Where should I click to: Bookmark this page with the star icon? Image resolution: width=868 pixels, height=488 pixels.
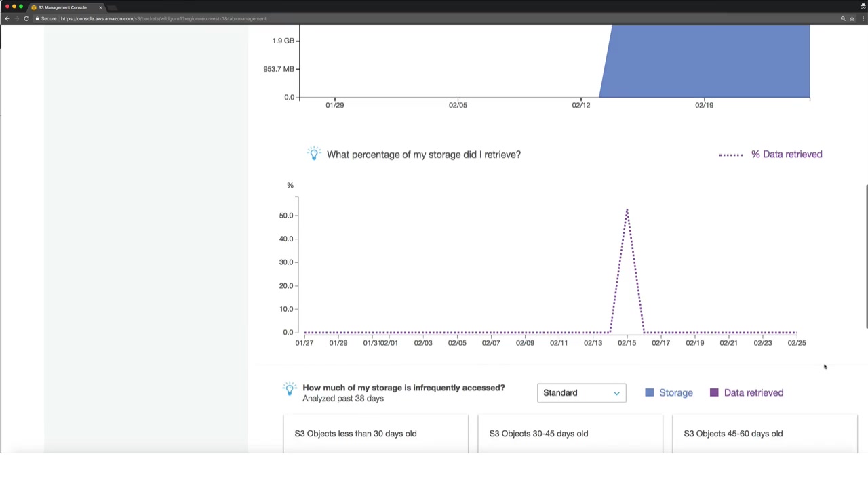click(852, 18)
